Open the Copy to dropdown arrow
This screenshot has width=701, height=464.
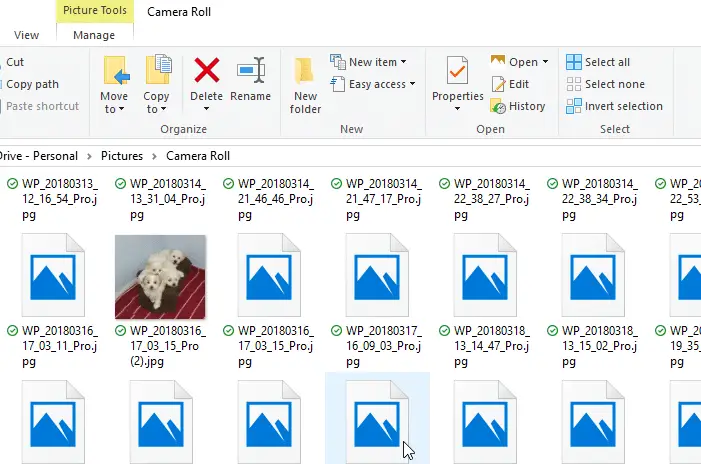[163, 110]
